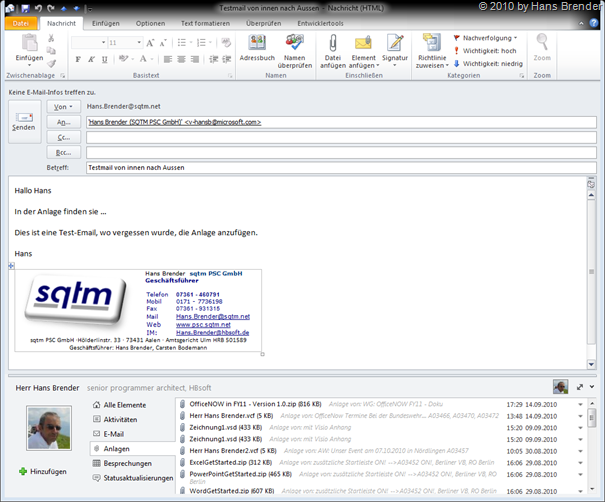Open the Adressbuch address book

click(x=256, y=47)
